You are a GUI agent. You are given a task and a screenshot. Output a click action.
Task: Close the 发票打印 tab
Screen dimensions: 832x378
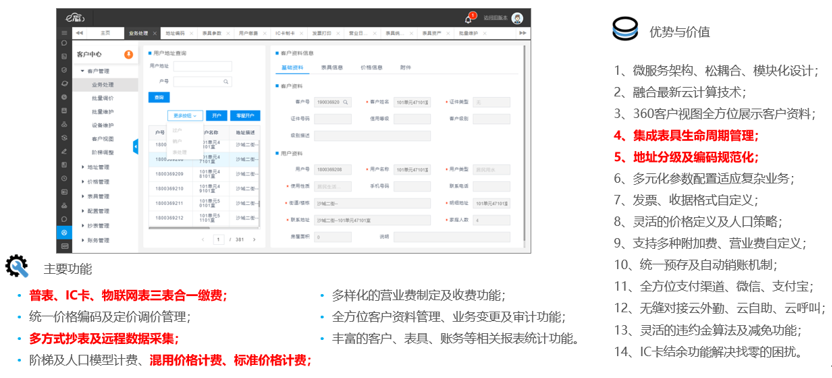(x=338, y=33)
